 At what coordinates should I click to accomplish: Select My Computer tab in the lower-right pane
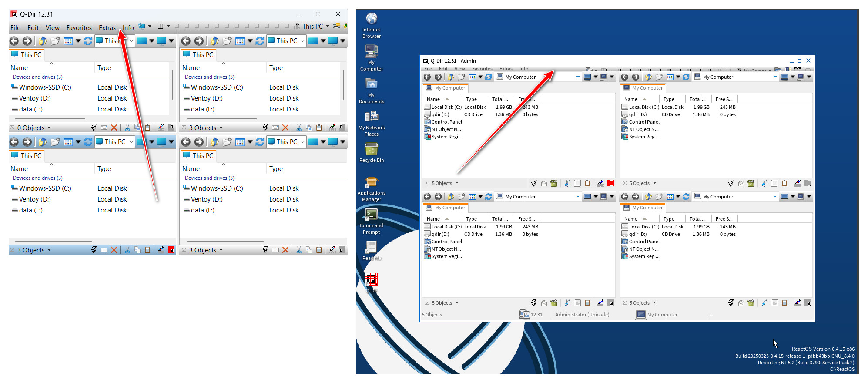pyautogui.click(x=643, y=208)
